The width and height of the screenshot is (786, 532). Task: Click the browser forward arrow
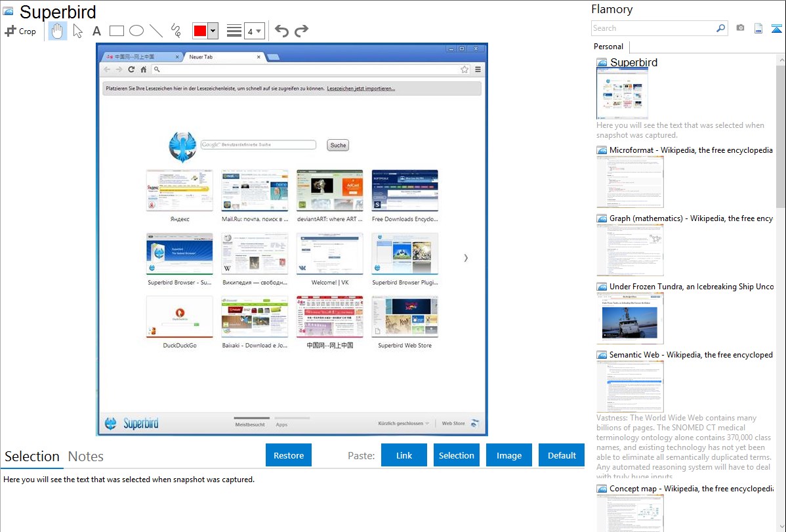[119, 69]
